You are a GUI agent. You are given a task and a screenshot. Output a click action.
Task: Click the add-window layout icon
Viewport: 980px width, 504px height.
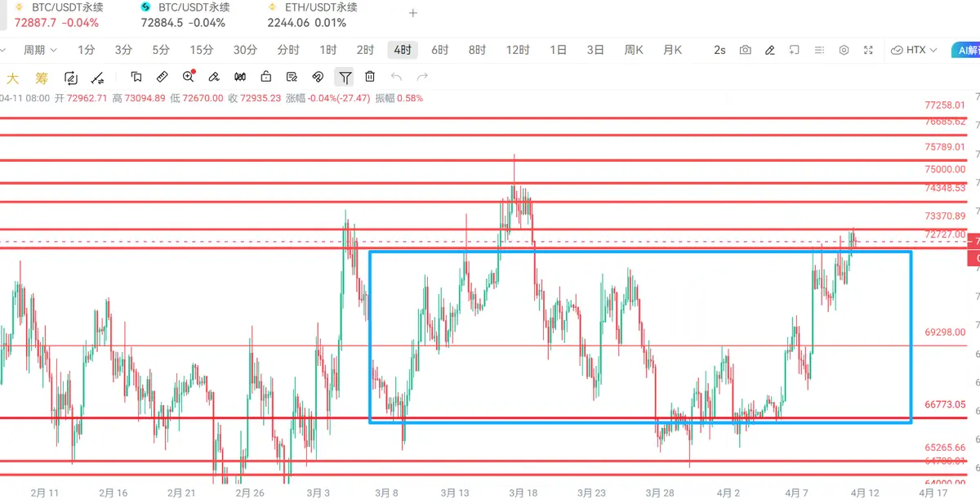click(x=794, y=50)
